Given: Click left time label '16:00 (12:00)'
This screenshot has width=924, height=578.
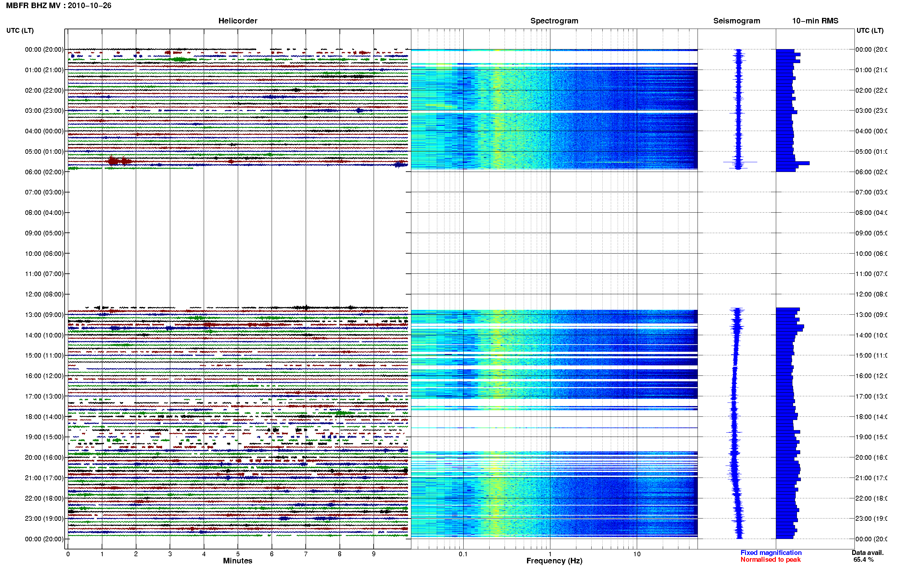Looking at the screenshot, I should click(x=44, y=376).
